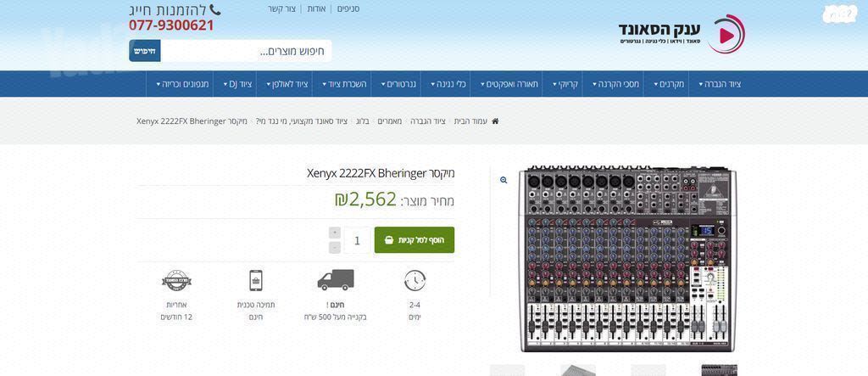This screenshot has width=868, height=376.
Task: Click the product search input field
Action: click(246, 51)
